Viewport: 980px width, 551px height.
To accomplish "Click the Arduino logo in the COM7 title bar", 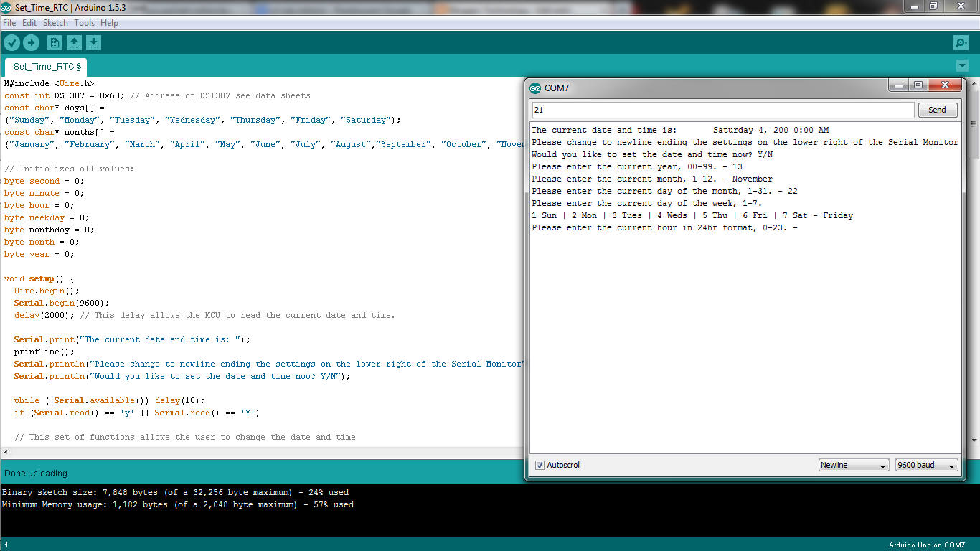I will point(535,88).
